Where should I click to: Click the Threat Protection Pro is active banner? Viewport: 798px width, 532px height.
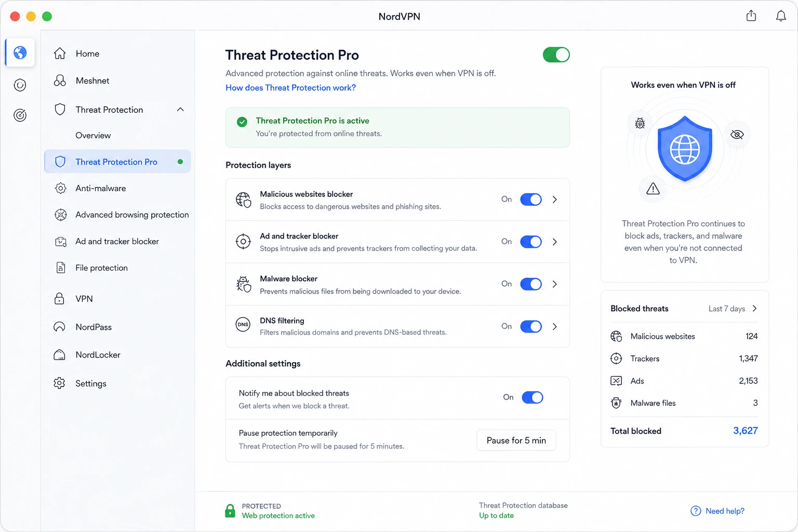tap(397, 127)
